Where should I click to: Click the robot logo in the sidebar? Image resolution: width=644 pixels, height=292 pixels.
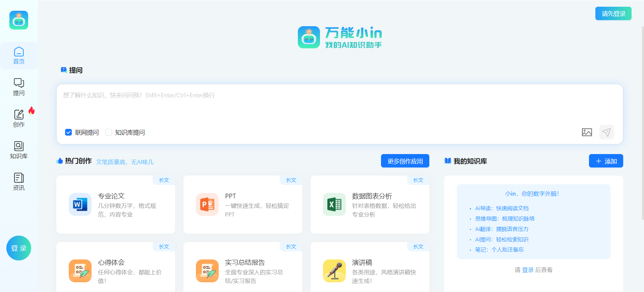coord(19,20)
